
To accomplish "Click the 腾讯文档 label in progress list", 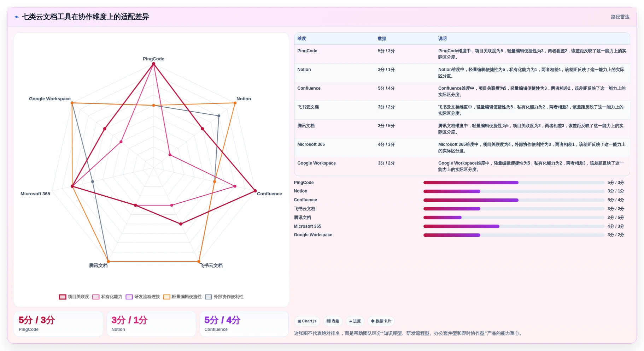I will pyautogui.click(x=303, y=218).
